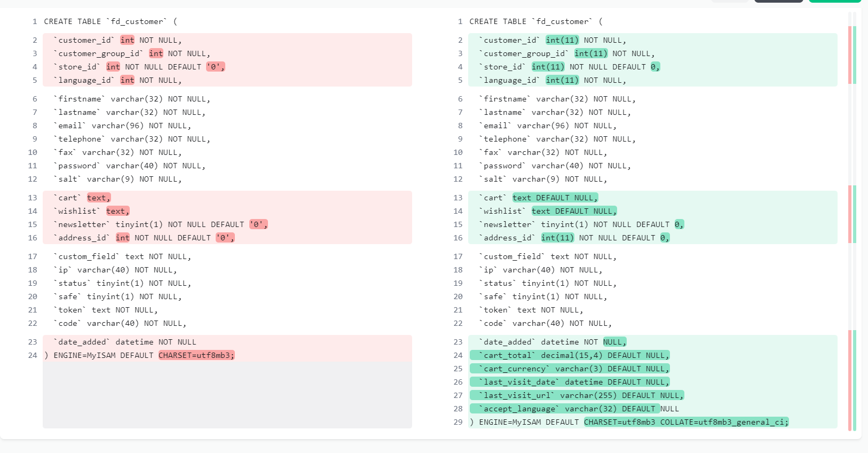Viewport: 868px width, 453px height.
Task: Click highlighted int on left `customer_id` line
Action: pos(127,40)
